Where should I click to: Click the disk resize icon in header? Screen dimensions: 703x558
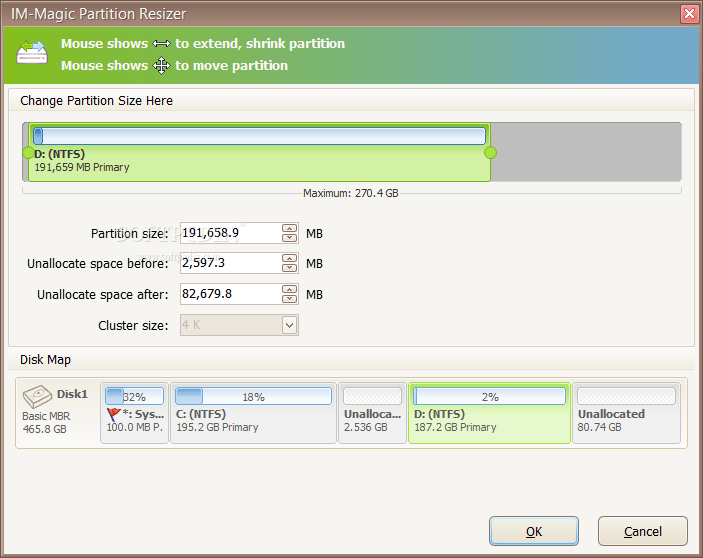coord(32,52)
